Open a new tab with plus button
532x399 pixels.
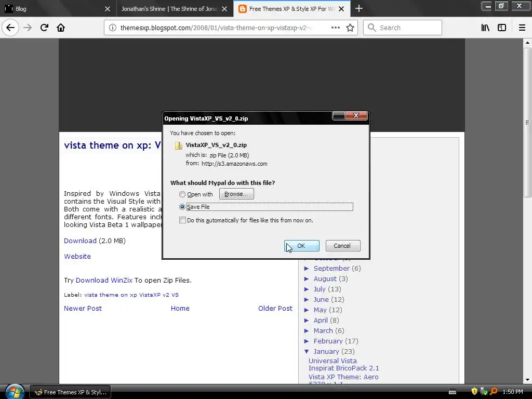point(358,8)
